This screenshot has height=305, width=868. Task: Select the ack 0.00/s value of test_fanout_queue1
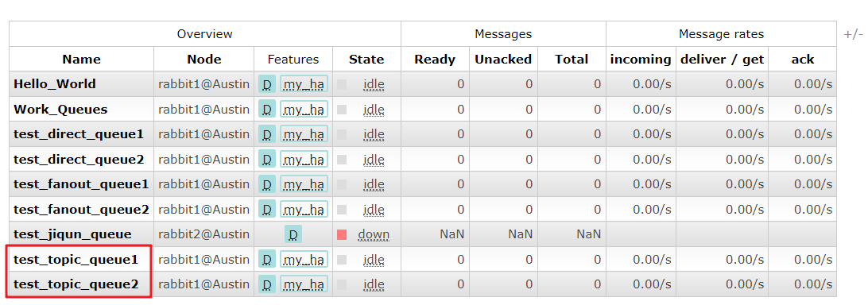pos(813,184)
